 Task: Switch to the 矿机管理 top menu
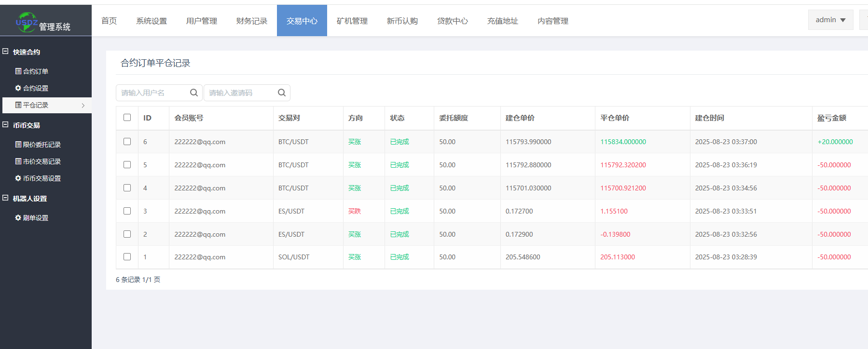pyautogui.click(x=352, y=21)
